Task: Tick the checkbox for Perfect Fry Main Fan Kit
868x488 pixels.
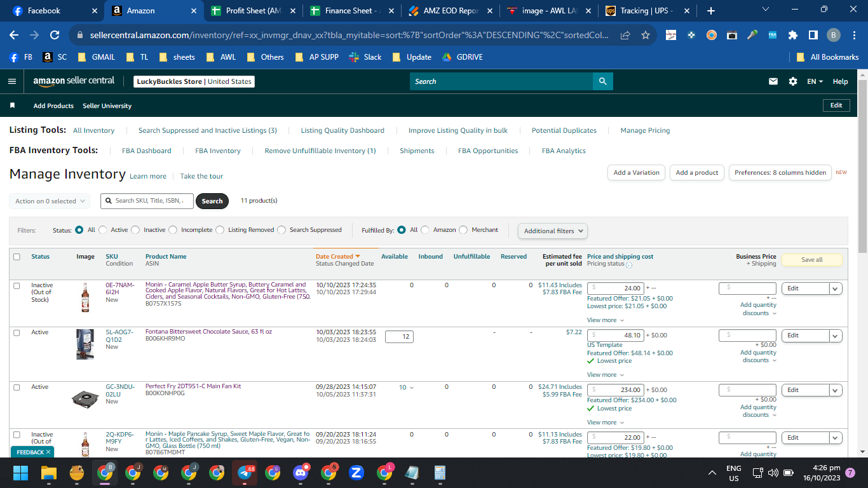Action: click(17, 387)
